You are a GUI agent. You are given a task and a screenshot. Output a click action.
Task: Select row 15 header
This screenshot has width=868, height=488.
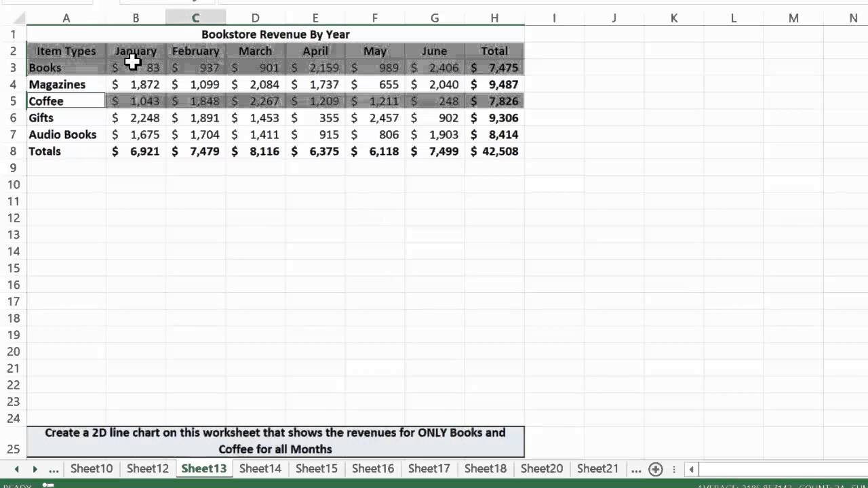[13, 268]
